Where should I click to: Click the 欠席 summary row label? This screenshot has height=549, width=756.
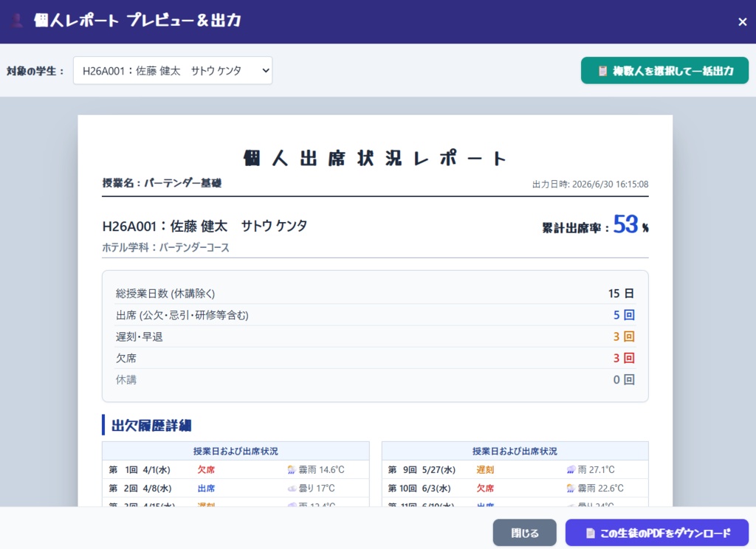[x=126, y=358]
